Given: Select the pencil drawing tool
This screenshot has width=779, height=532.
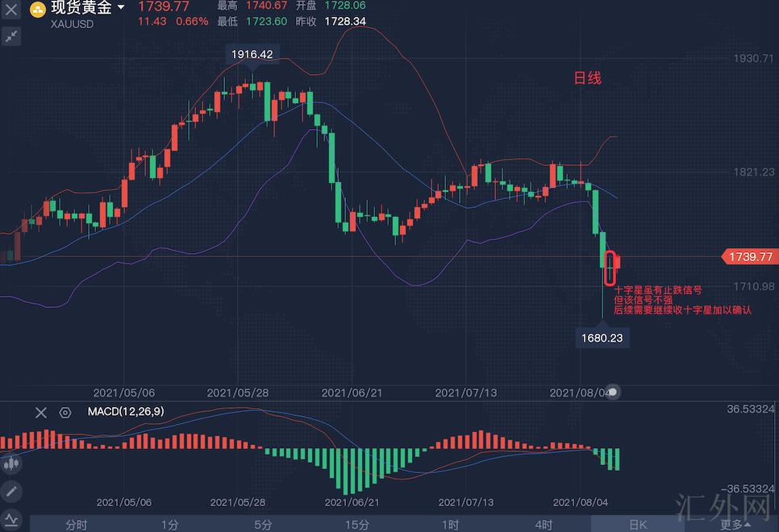Looking at the screenshot, I should tap(11, 490).
